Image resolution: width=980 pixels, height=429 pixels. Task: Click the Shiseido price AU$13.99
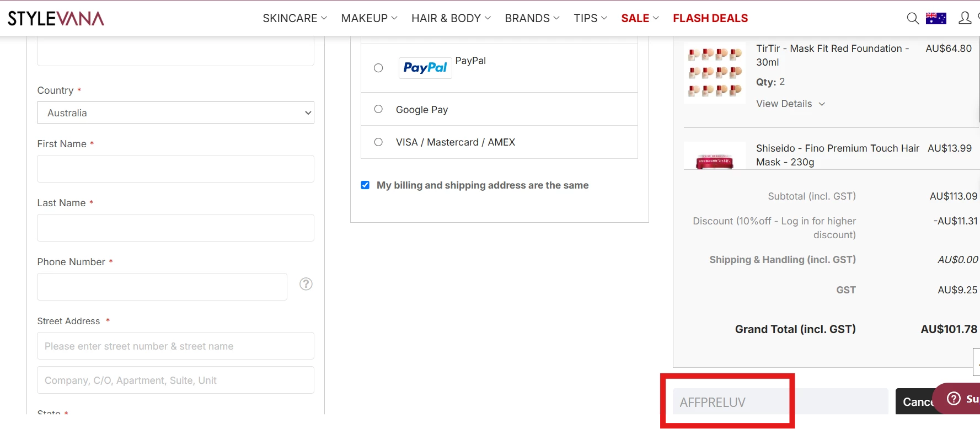(x=950, y=148)
